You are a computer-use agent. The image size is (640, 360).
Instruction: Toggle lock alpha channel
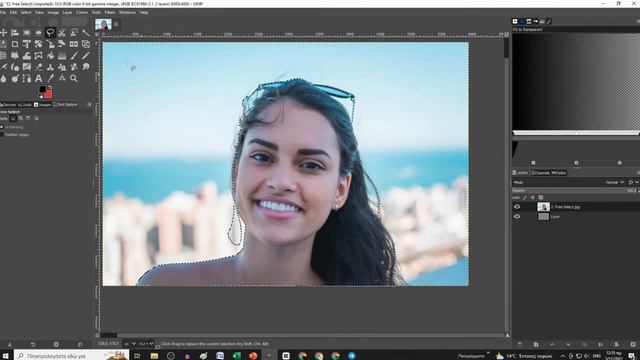[541, 198]
